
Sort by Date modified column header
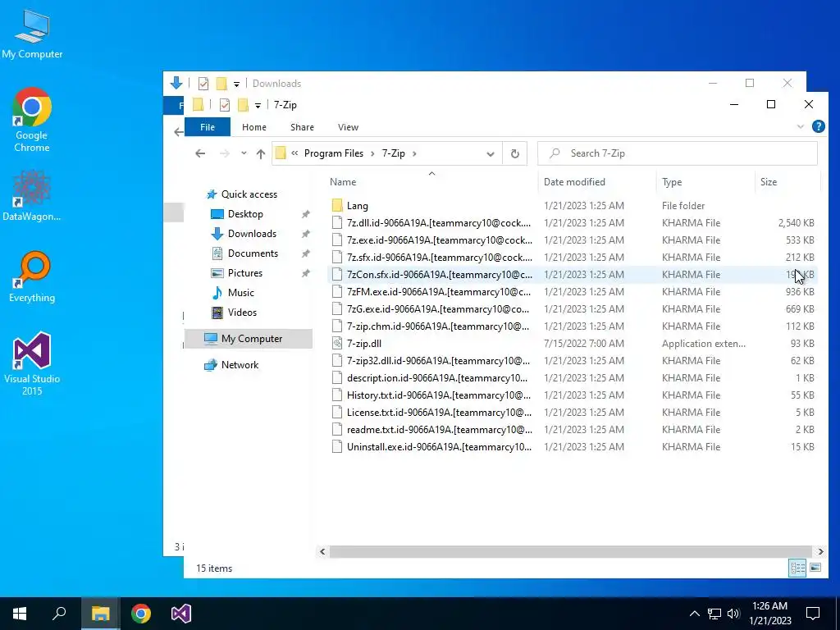(597, 181)
